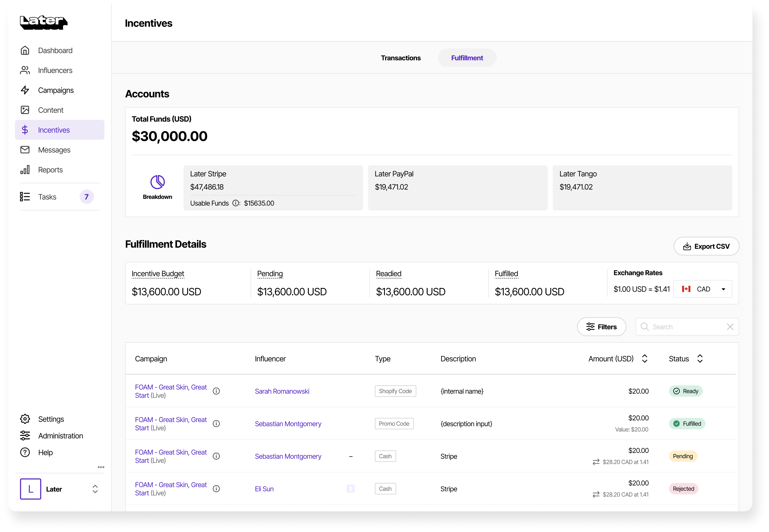The width and height of the screenshot is (769, 532).
Task: Clear search with the X icon
Action: click(730, 327)
